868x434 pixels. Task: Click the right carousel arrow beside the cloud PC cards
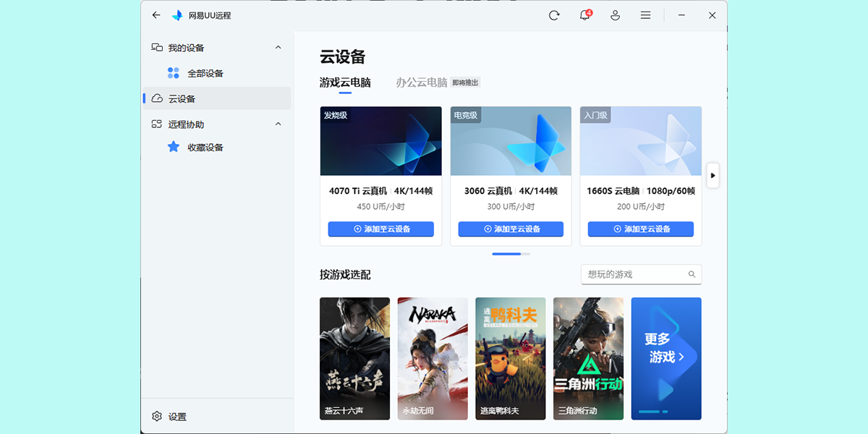click(712, 175)
